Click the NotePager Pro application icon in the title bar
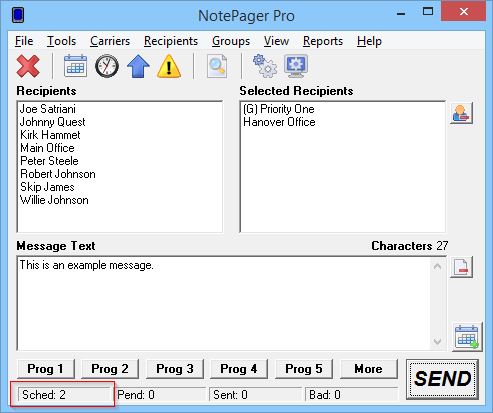This screenshot has height=413, width=493. tap(18, 16)
